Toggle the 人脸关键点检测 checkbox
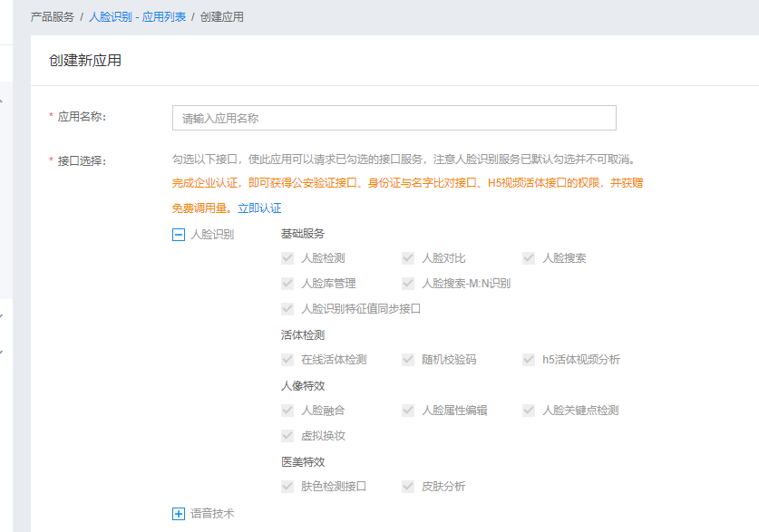 click(x=528, y=410)
